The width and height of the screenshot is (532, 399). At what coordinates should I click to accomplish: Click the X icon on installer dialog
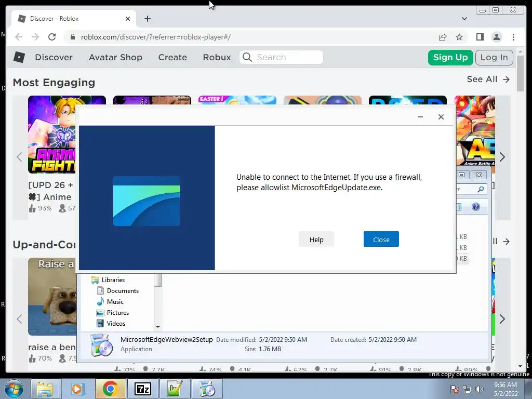click(441, 117)
